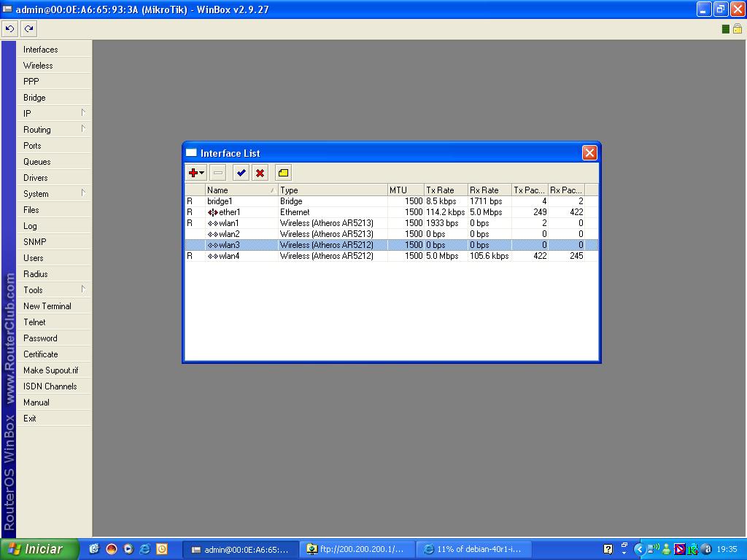747x560 pixels.
Task: Click the red plus Add interface button
Action: pyautogui.click(x=196, y=173)
